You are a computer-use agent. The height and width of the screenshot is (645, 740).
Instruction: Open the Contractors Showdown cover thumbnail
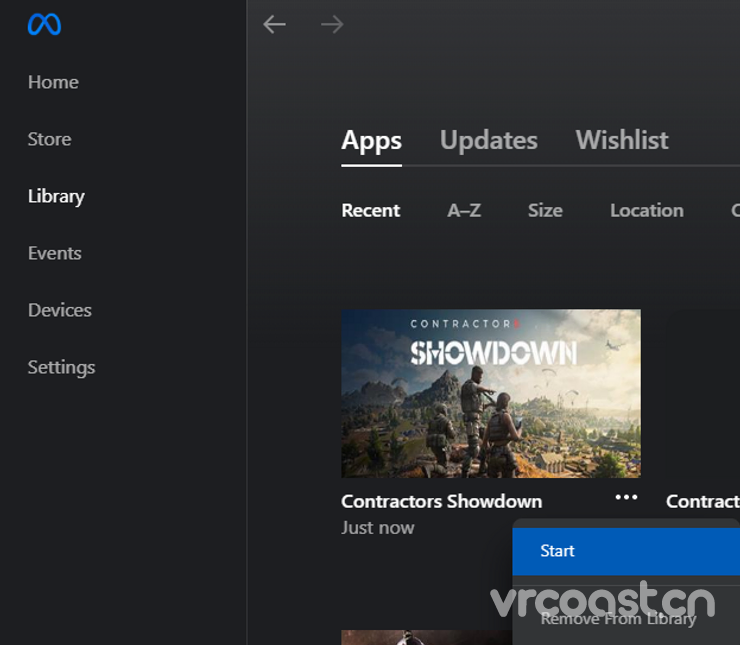491,394
